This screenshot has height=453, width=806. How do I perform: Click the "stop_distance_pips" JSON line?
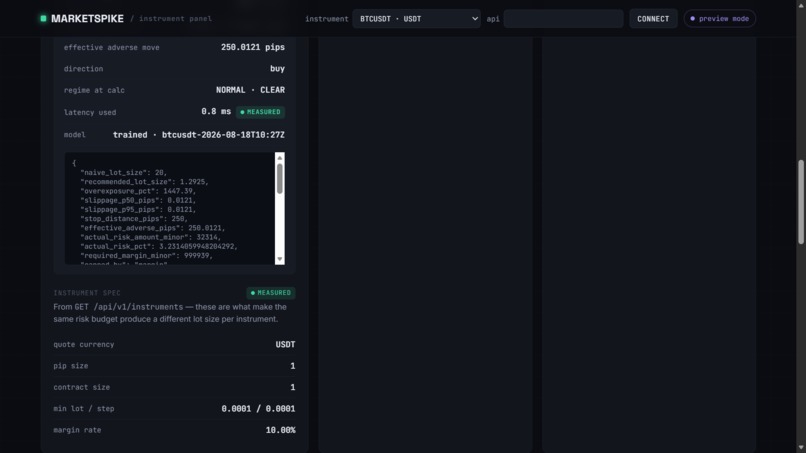pos(134,219)
